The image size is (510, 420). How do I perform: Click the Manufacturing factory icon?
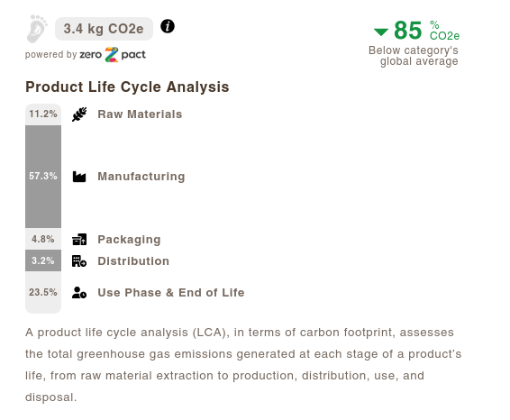point(79,177)
